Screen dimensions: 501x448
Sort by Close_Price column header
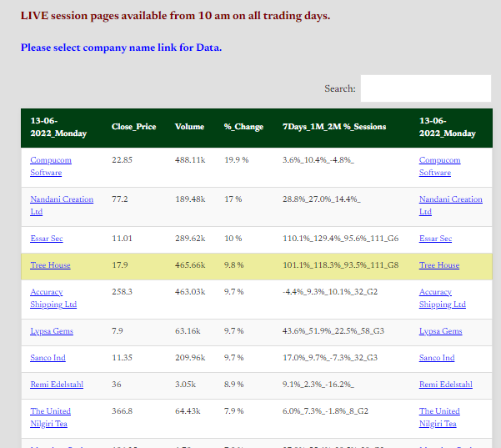tap(134, 127)
